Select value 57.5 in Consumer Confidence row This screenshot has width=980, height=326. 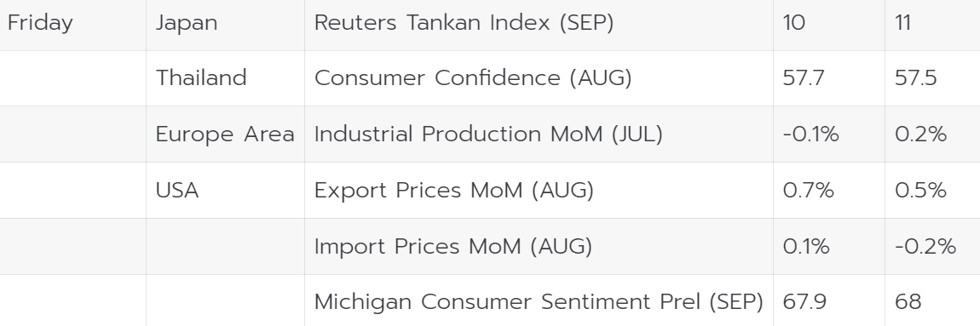[x=915, y=78]
